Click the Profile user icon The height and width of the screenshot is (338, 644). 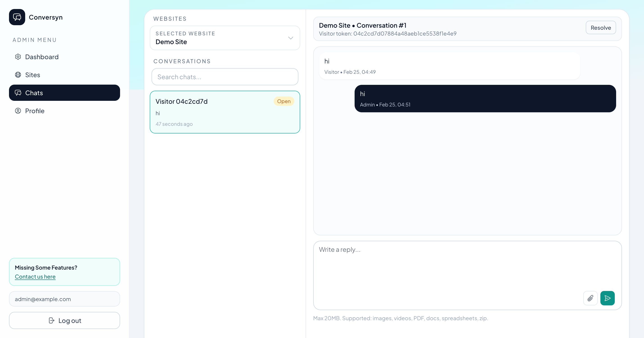pos(18,111)
